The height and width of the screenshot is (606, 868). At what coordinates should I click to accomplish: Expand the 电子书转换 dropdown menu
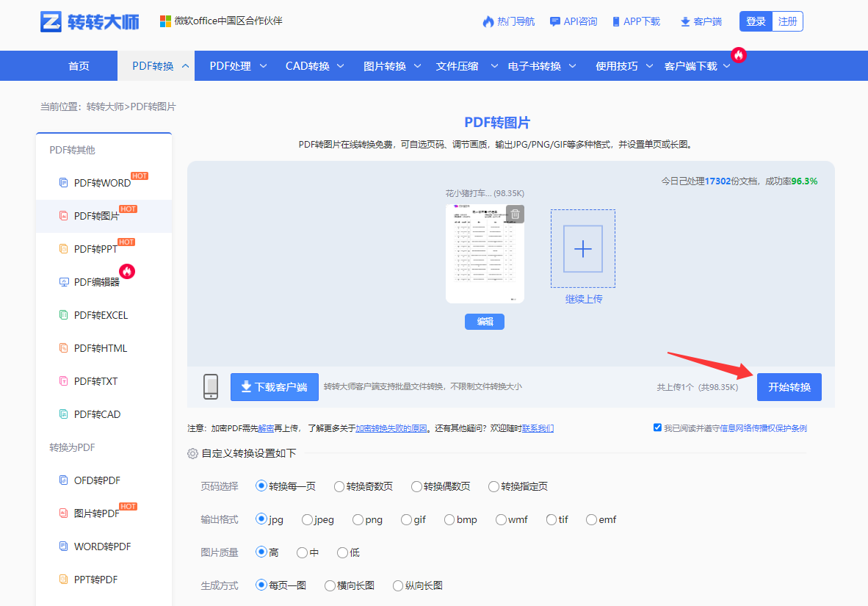pos(572,66)
